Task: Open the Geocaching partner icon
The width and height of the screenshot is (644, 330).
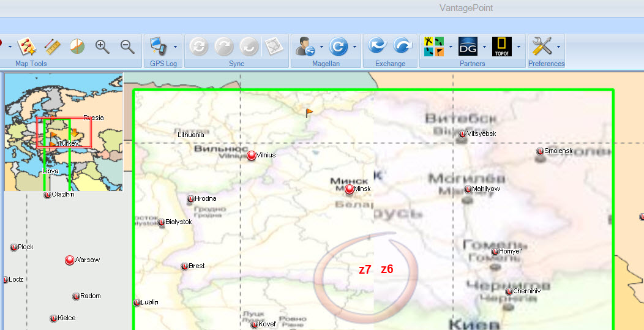Action: pos(434,47)
